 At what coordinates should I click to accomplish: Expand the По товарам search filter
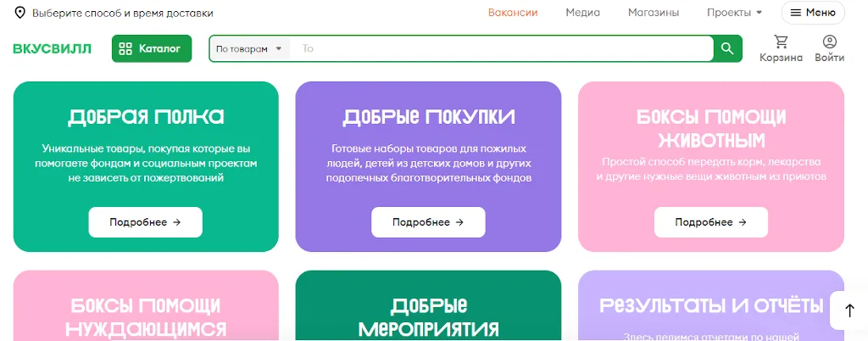coord(249,49)
